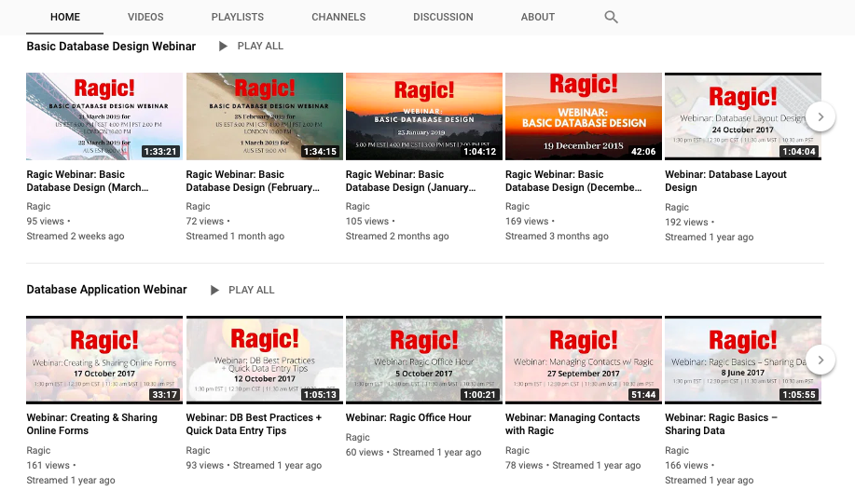Click '78 views • Streamed 1 year ago' text

(573, 465)
